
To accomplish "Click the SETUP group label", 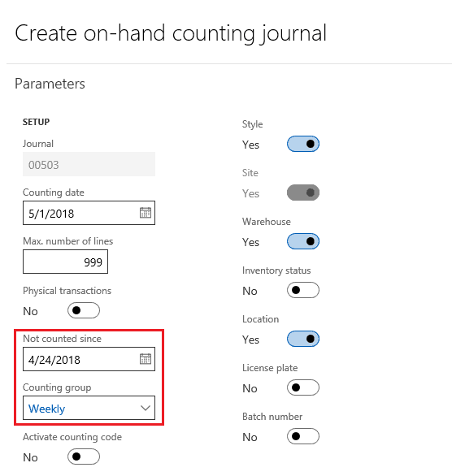I will coord(36,122).
